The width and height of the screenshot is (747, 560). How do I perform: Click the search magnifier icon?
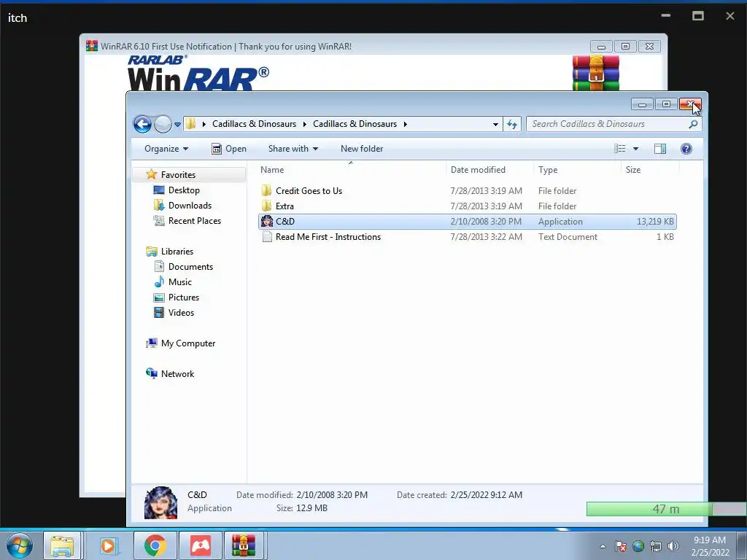[x=693, y=124]
